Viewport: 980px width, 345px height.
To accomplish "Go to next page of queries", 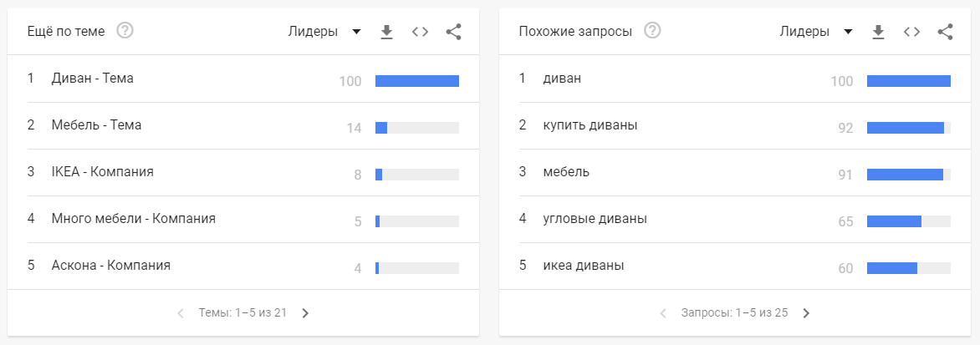I will pos(806,313).
